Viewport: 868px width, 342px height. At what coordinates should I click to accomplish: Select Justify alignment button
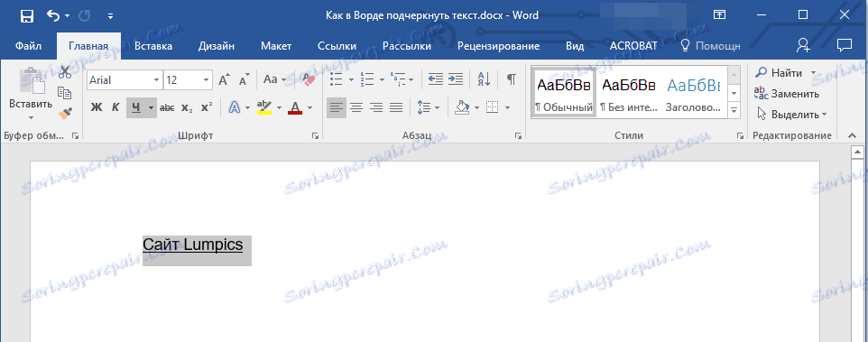[x=396, y=108]
